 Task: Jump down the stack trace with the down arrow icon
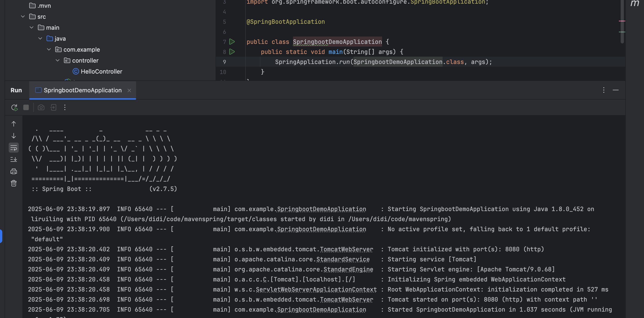point(14,136)
